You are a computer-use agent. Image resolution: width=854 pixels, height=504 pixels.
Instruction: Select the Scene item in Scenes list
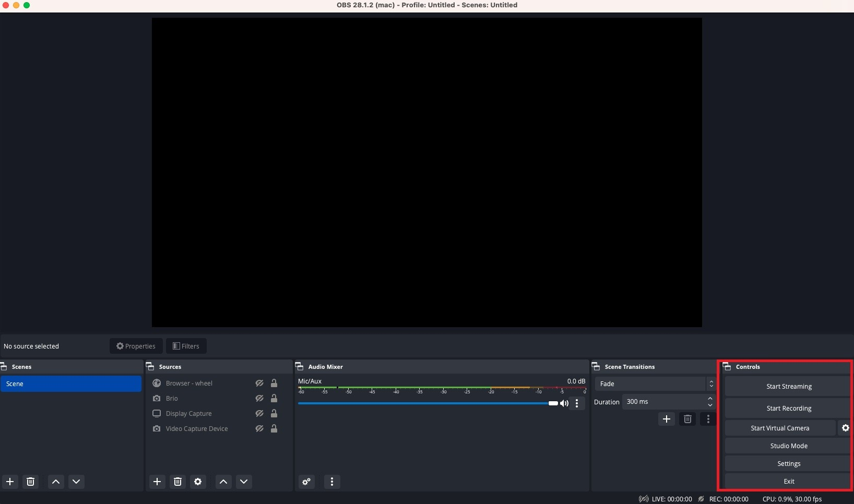tap(71, 384)
